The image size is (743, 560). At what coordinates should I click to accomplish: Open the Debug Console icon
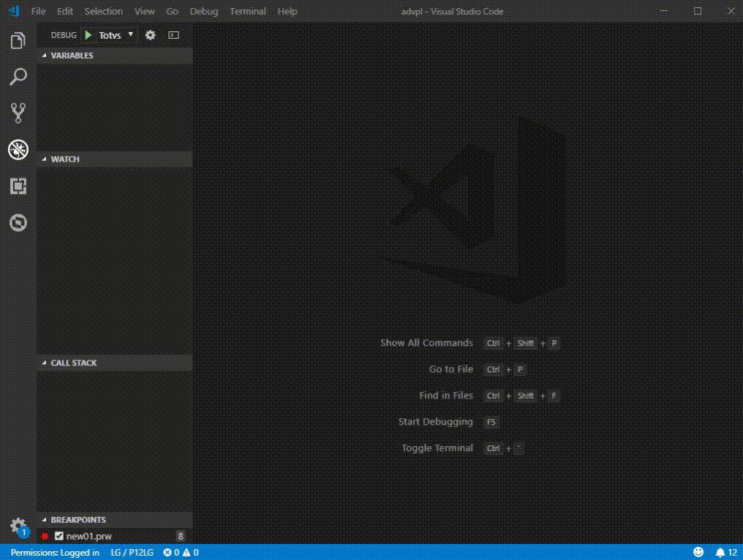pos(173,35)
